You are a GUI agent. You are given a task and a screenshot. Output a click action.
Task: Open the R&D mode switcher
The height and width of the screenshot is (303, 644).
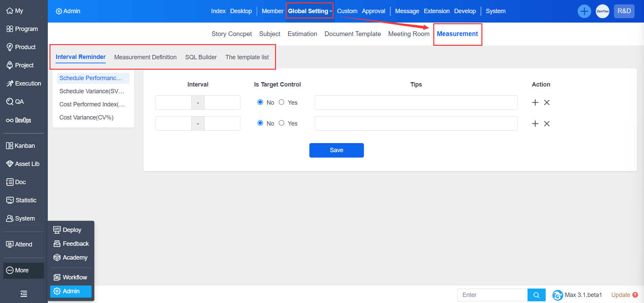pyautogui.click(x=624, y=11)
